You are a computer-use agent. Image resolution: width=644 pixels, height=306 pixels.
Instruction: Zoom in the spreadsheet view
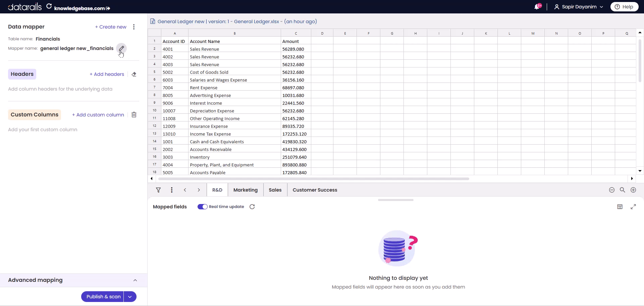[x=634, y=190]
